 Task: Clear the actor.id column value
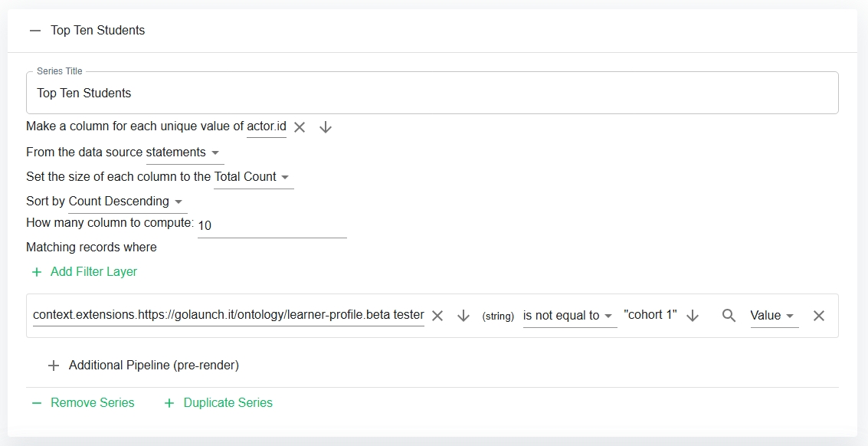pos(300,127)
